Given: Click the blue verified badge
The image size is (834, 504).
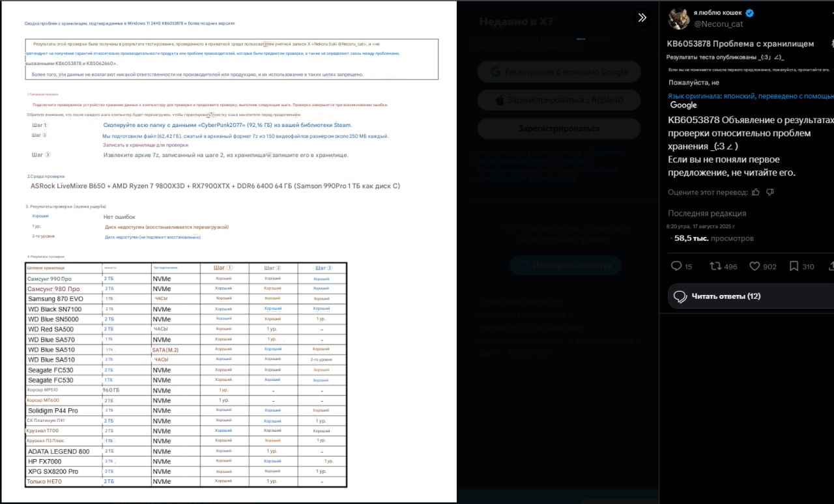Looking at the screenshot, I should tap(749, 13).
